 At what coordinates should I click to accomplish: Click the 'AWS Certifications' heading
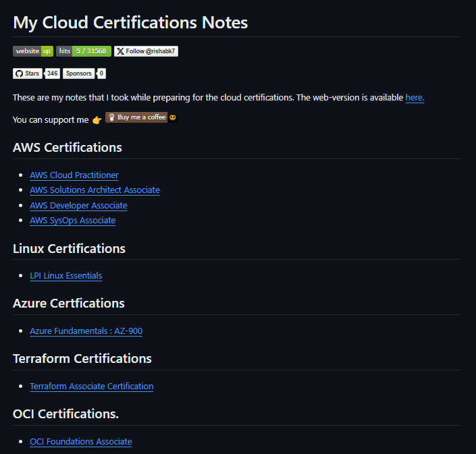coord(67,148)
